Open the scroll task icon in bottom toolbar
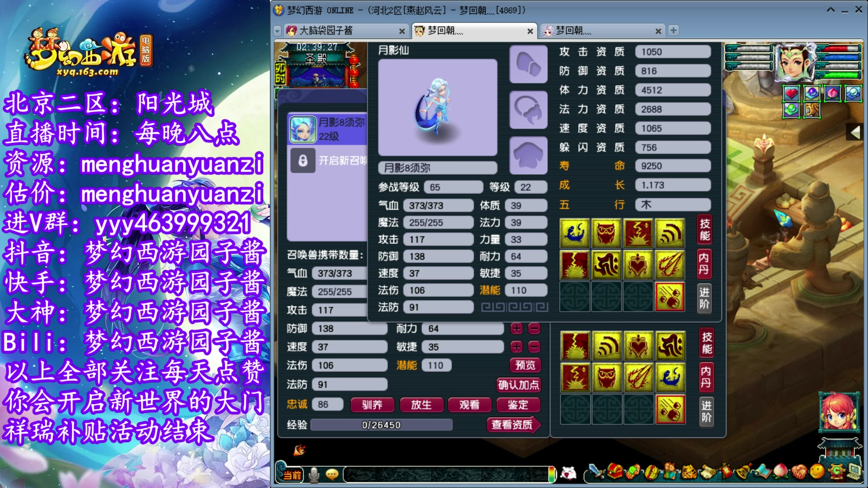Screen dimensions: 868x488 tap(707, 472)
